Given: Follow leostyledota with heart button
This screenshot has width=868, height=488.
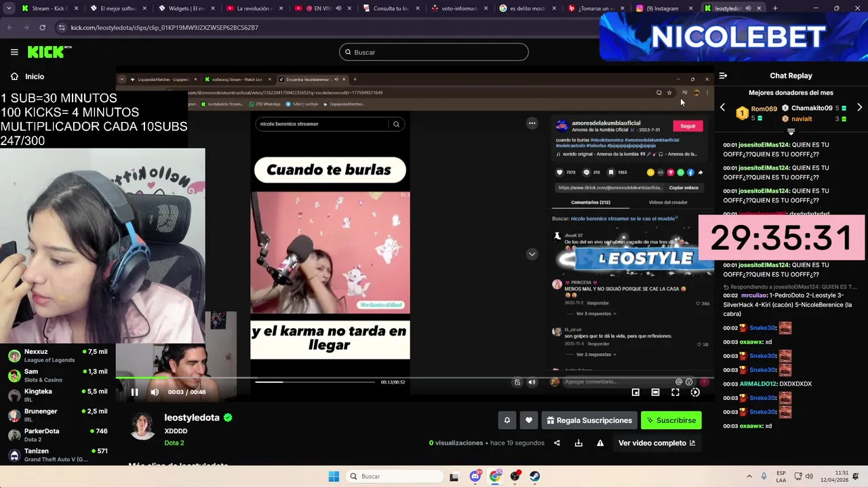Looking at the screenshot, I should [x=529, y=420].
